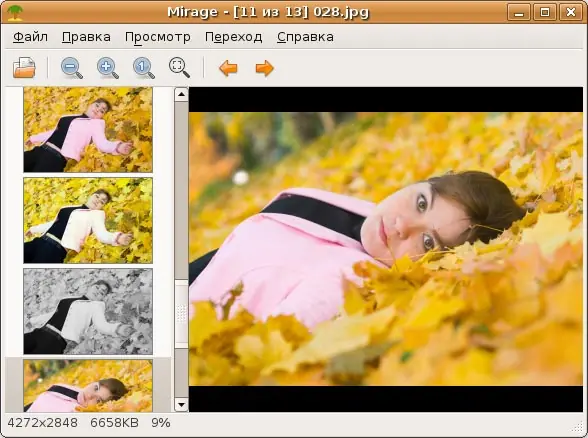
Task: Click the 9% zoom level in the status bar
Action: tap(161, 423)
